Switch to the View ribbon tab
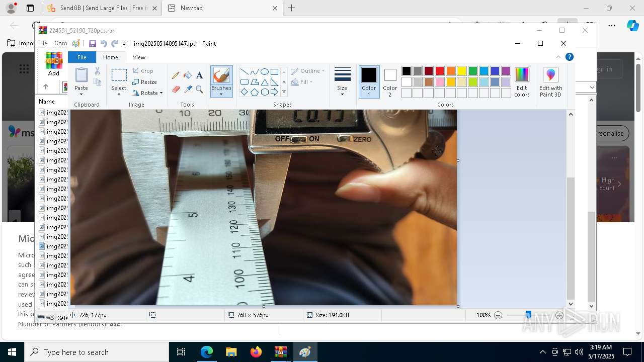644x362 pixels. click(x=139, y=57)
